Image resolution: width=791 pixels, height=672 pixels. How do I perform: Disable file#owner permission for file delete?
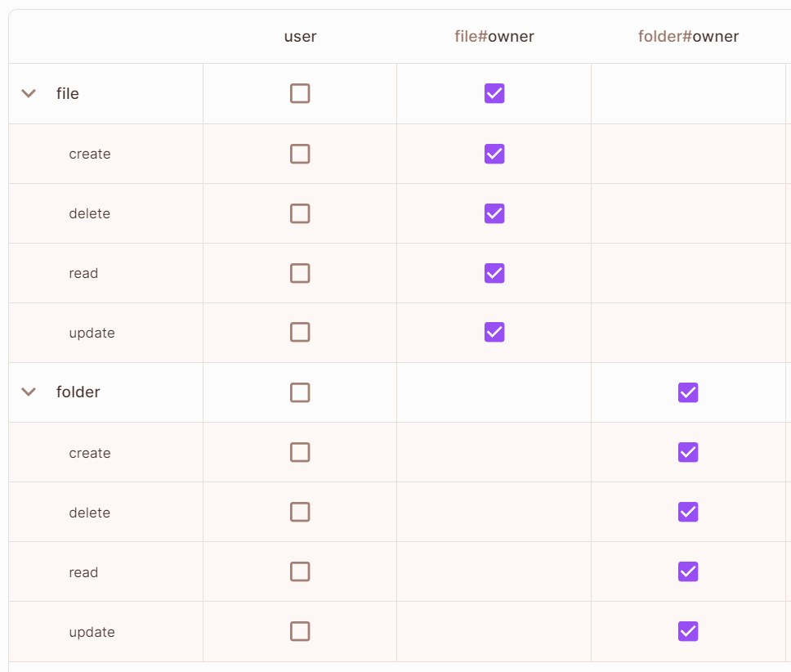pyautogui.click(x=494, y=213)
